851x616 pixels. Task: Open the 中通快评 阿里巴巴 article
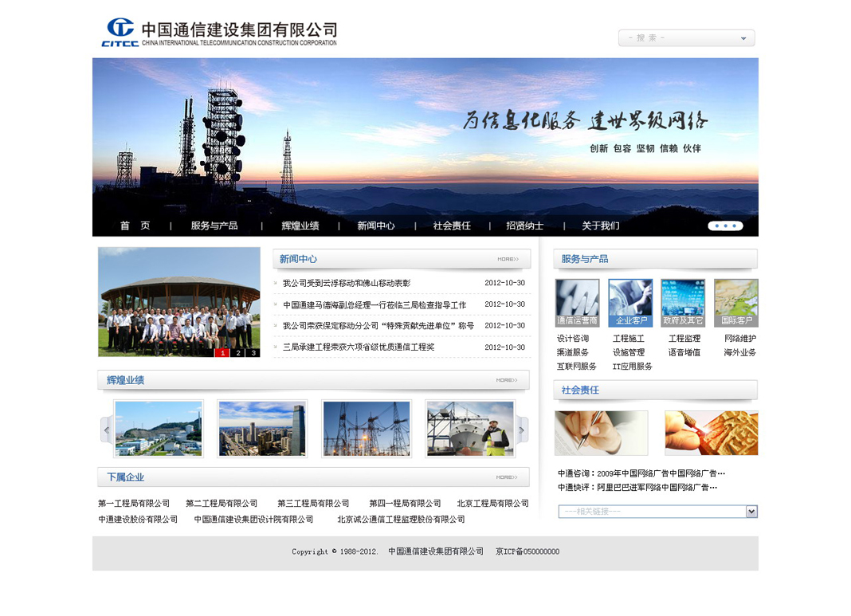[637, 488]
